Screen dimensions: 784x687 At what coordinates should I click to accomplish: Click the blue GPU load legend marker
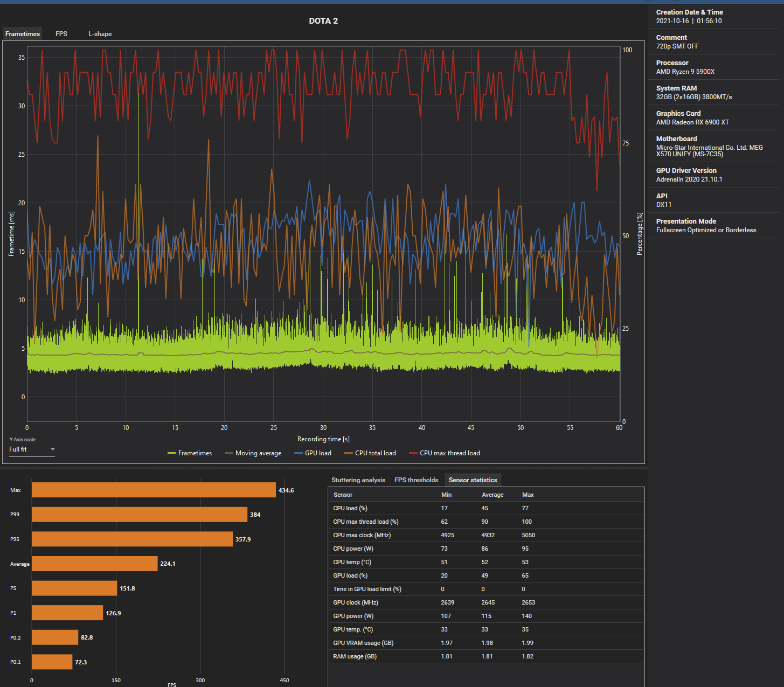(298, 453)
